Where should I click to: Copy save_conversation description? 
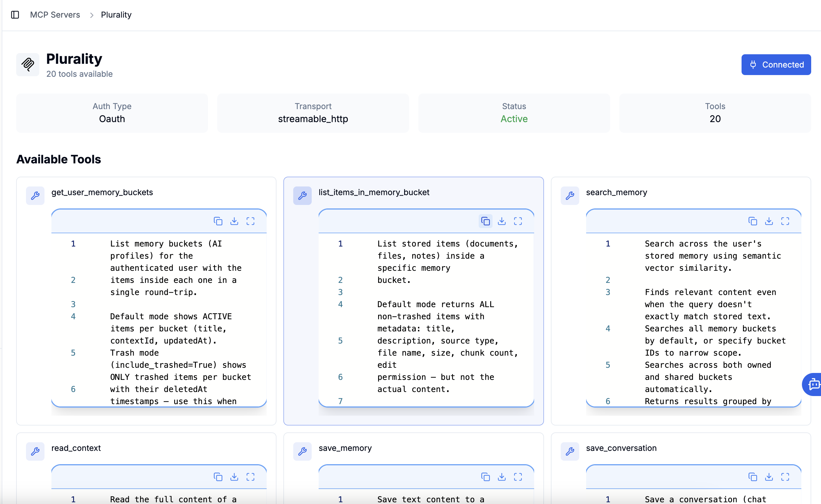(x=753, y=477)
